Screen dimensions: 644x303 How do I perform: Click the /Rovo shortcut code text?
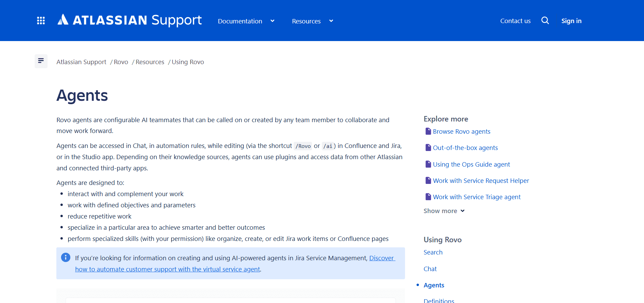pos(303,146)
